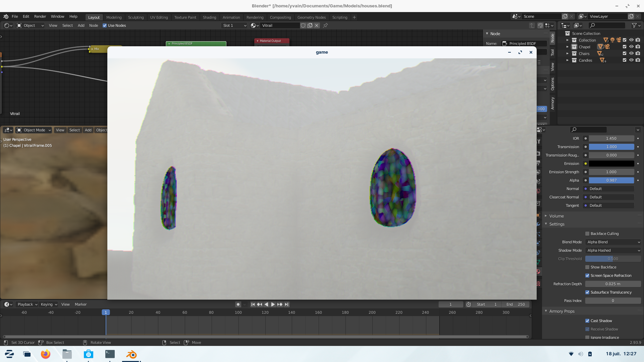Uncheck the Chairs collection checkbox
The height and width of the screenshot is (362, 644).
[x=625, y=54]
